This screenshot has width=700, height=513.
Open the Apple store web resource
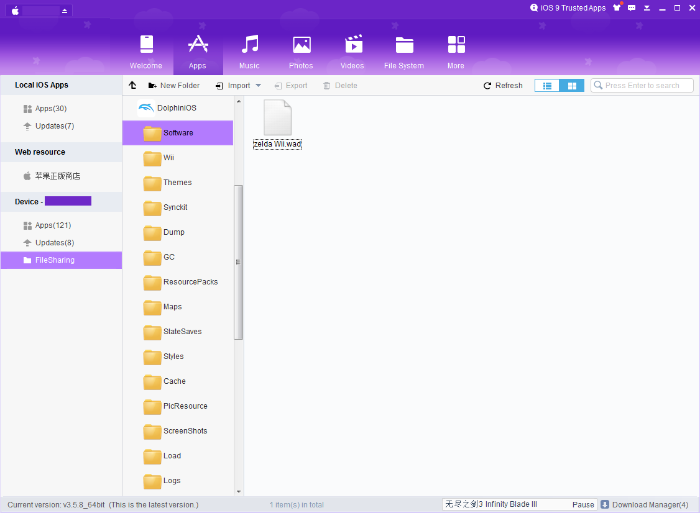(52, 176)
